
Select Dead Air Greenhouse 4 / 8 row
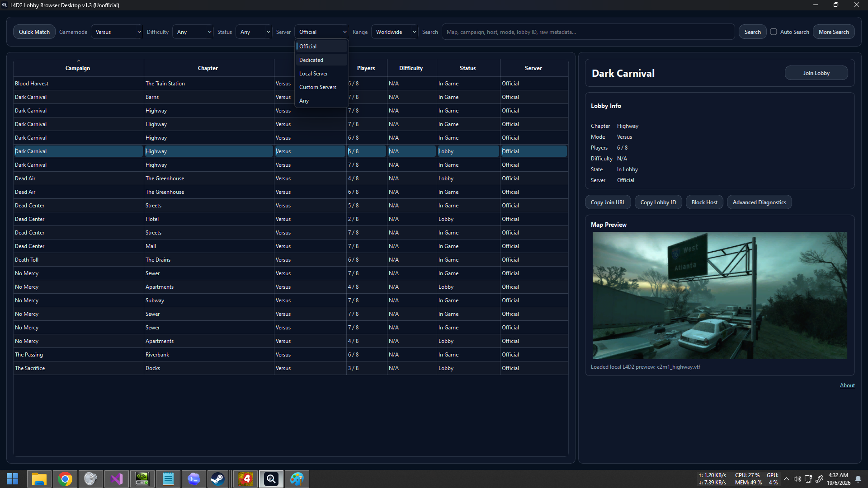point(291,178)
